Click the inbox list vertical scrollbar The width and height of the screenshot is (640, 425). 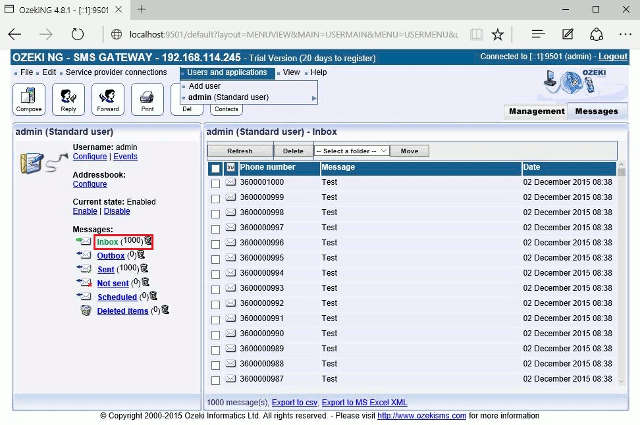click(x=622, y=273)
